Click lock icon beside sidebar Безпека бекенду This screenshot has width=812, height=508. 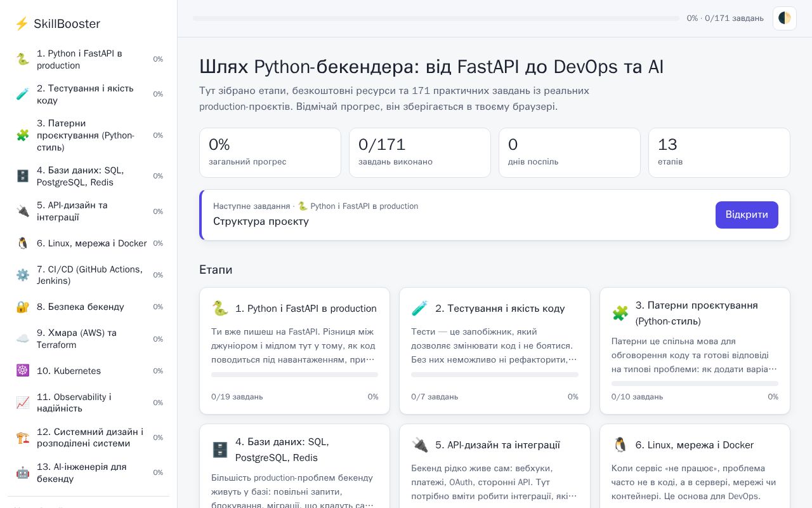pyautogui.click(x=23, y=307)
